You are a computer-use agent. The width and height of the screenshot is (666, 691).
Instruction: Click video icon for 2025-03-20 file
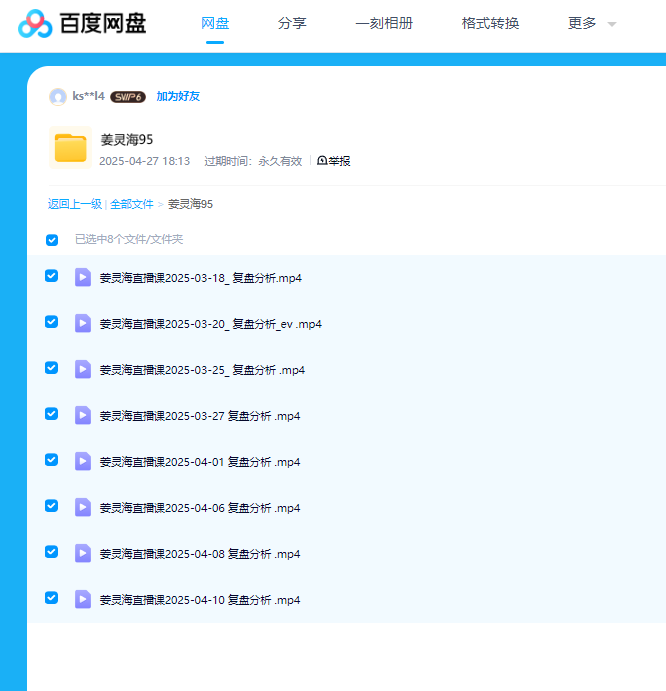coord(83,323)
